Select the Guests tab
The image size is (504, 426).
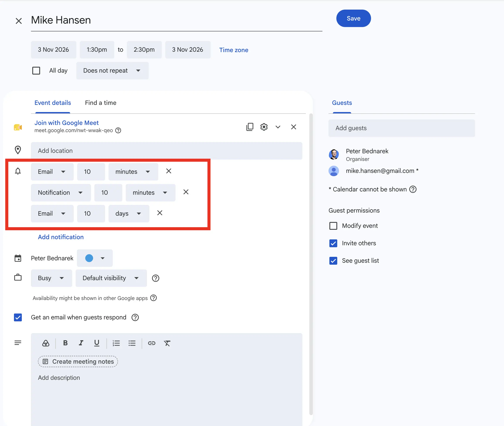point(342,103)
